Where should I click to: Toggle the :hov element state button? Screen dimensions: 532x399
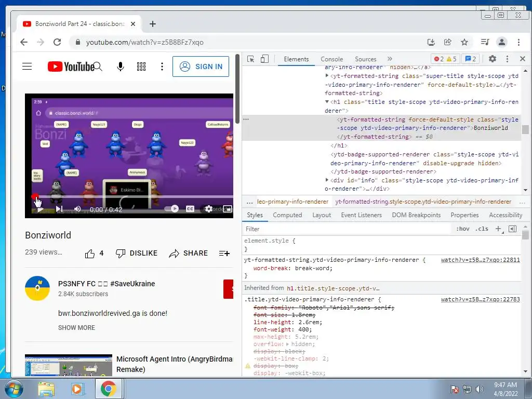[x=463, y=229]
